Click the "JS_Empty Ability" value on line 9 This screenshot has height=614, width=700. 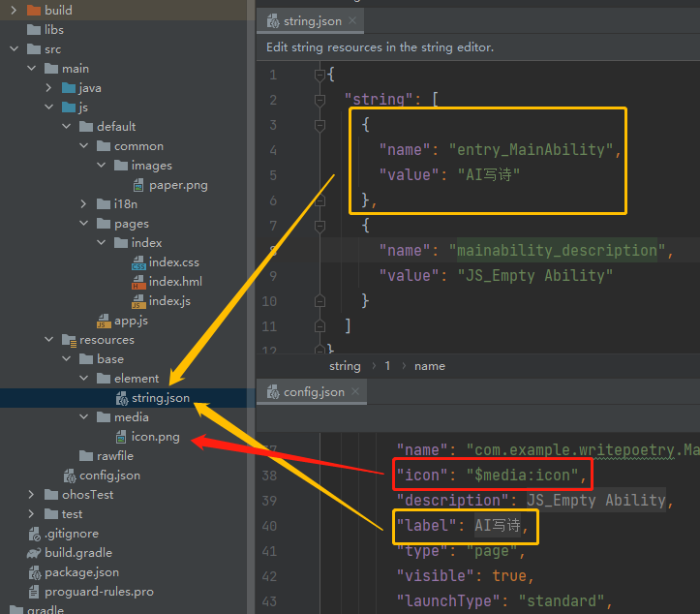pos(534,275)
